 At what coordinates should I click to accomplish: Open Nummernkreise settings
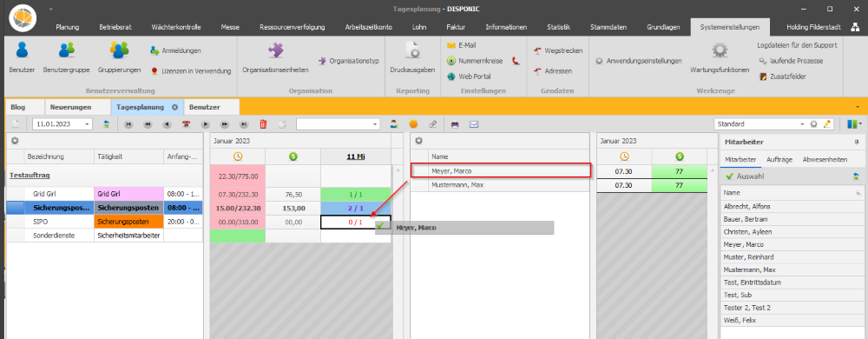tap(476, 61)
